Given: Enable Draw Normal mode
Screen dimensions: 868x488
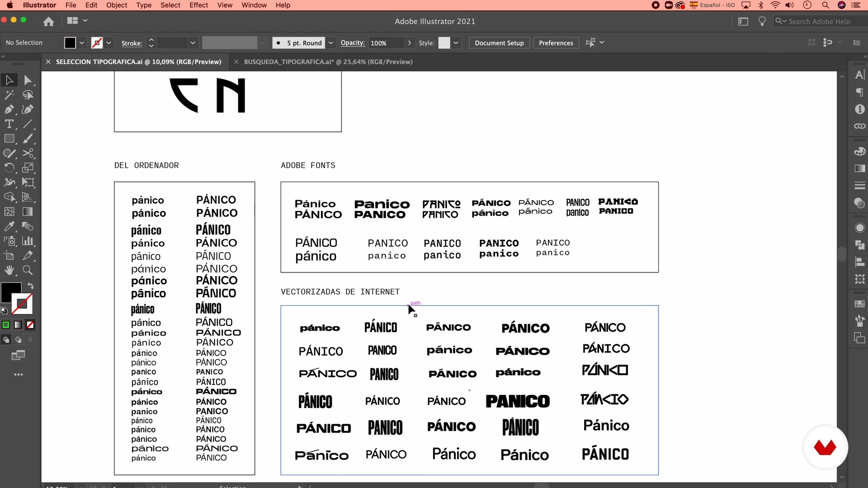Looking at the screenshot, I should point(6,339).
